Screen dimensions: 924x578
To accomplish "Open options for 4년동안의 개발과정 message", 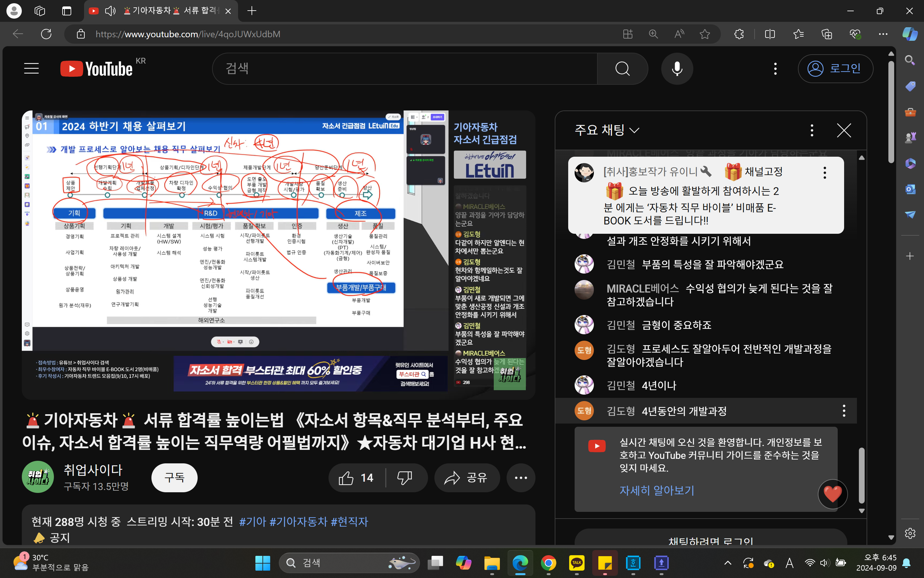I will (x=844, y=411).
